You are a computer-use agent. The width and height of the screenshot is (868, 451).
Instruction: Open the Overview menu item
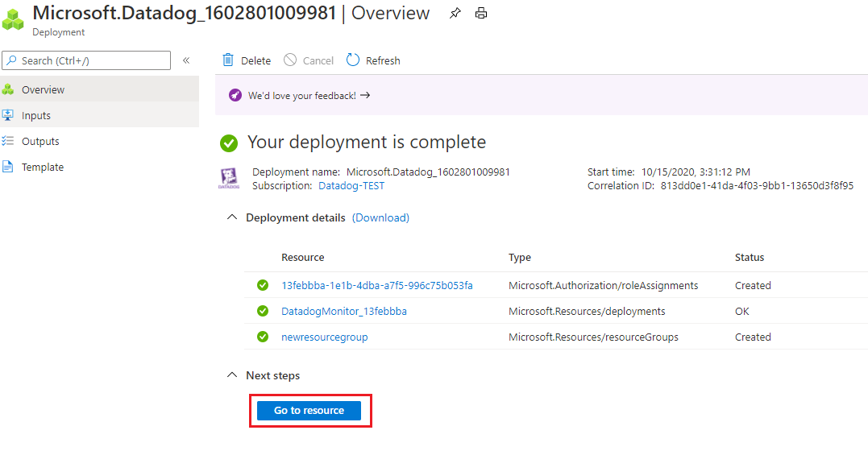pos(43,89)
